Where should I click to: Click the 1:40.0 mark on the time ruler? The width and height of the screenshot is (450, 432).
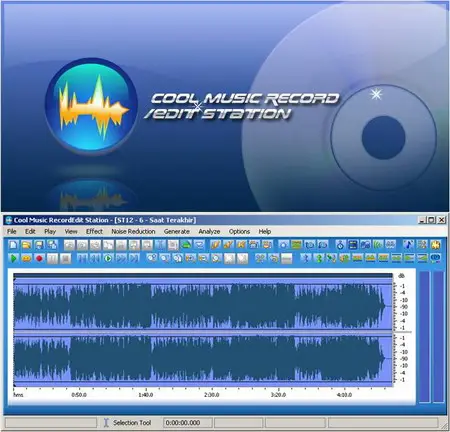tap(146, 395)
